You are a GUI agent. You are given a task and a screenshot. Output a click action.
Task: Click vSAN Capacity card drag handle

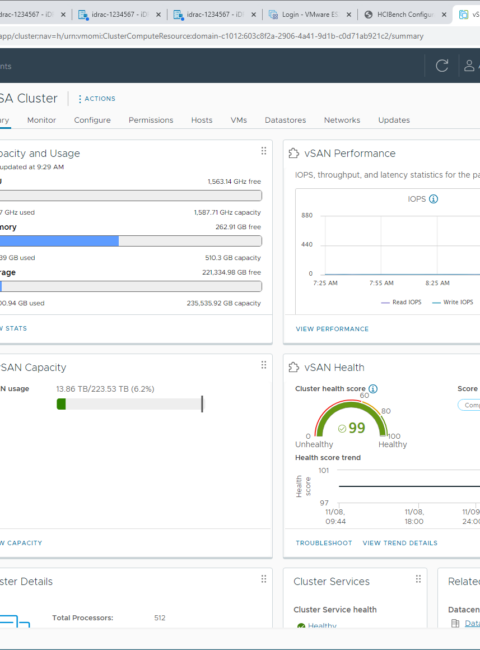[x=264, y=365]
